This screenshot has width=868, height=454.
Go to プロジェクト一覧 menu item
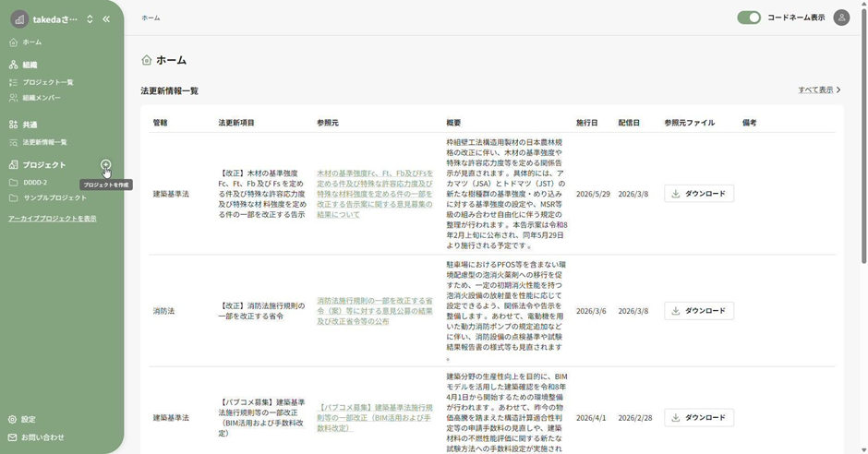(x=48, y=82)
